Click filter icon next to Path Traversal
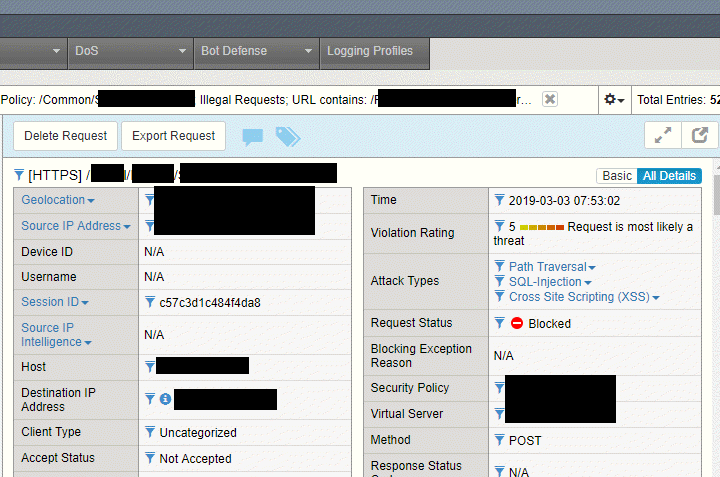 click(x=500, y=266)
